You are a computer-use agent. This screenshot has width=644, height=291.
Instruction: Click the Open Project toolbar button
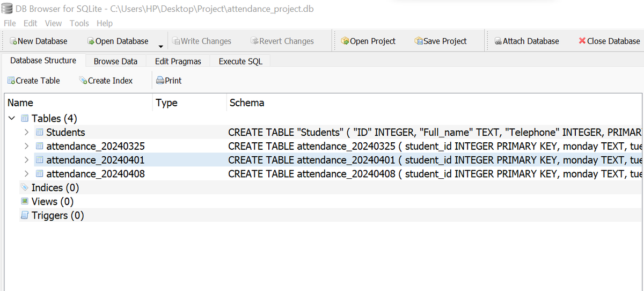(x=368, y=41)
